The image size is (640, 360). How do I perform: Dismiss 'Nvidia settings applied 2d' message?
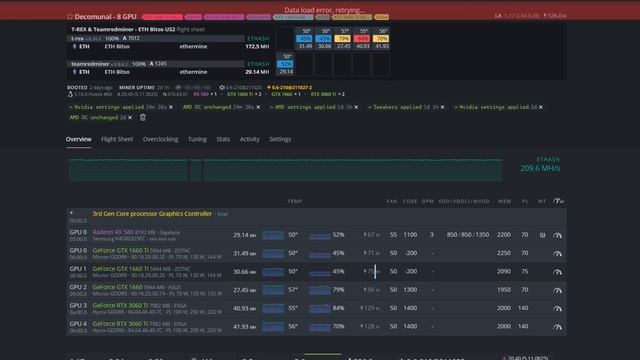tap(540, 107)
